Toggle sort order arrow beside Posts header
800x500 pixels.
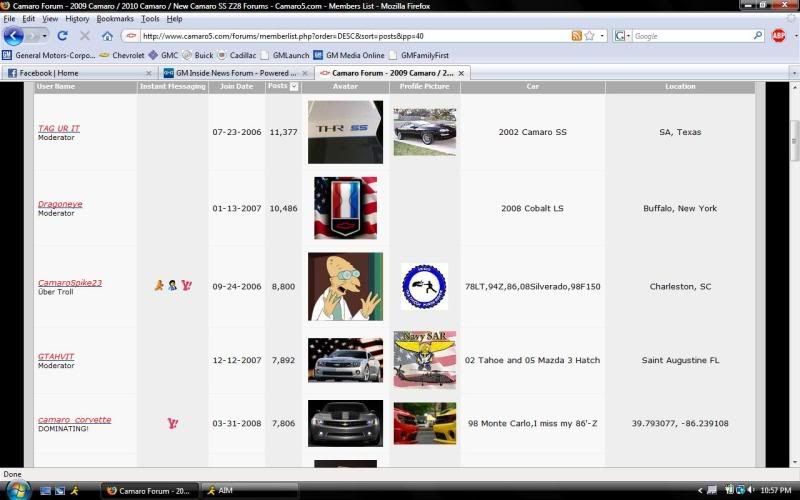point(294,87)
